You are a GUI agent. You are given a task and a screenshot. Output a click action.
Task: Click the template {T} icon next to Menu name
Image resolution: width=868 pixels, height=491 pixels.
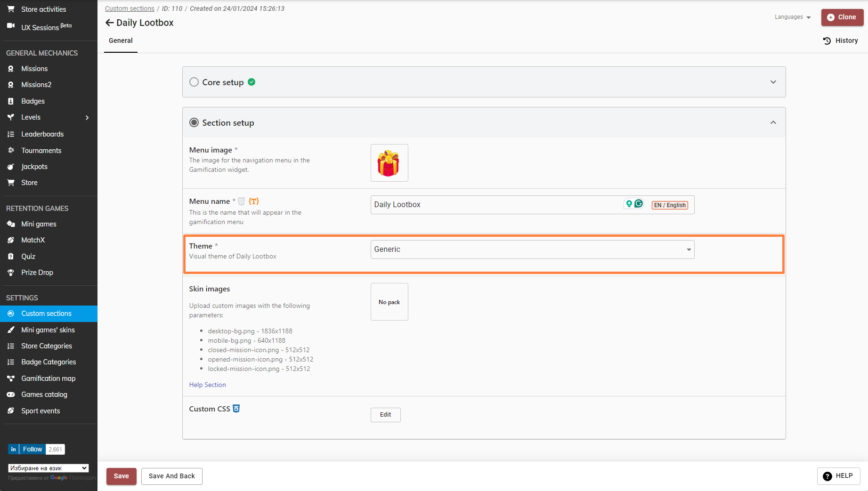pyautogui.click(x=253, y=201)
